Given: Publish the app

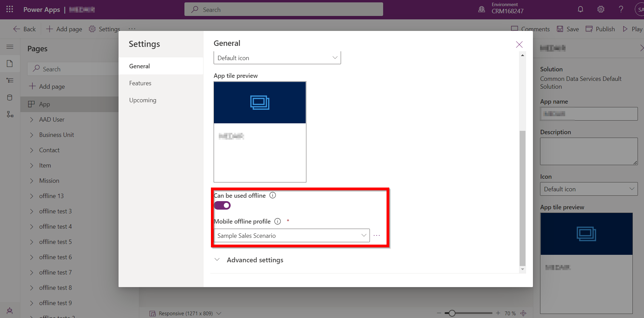Looking at the screenshot, I should coord(600,29).
